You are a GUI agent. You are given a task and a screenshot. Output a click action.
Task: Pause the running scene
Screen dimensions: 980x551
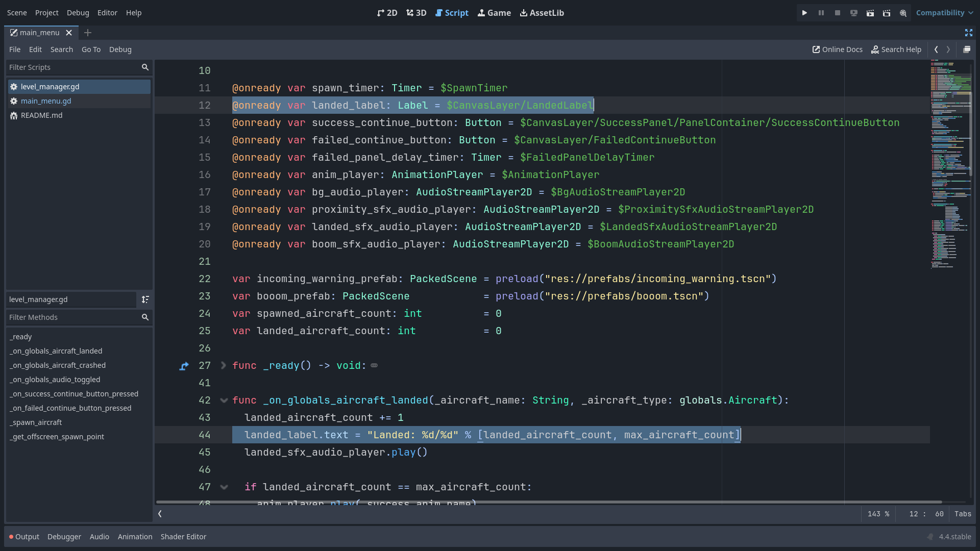click(821, 13)
